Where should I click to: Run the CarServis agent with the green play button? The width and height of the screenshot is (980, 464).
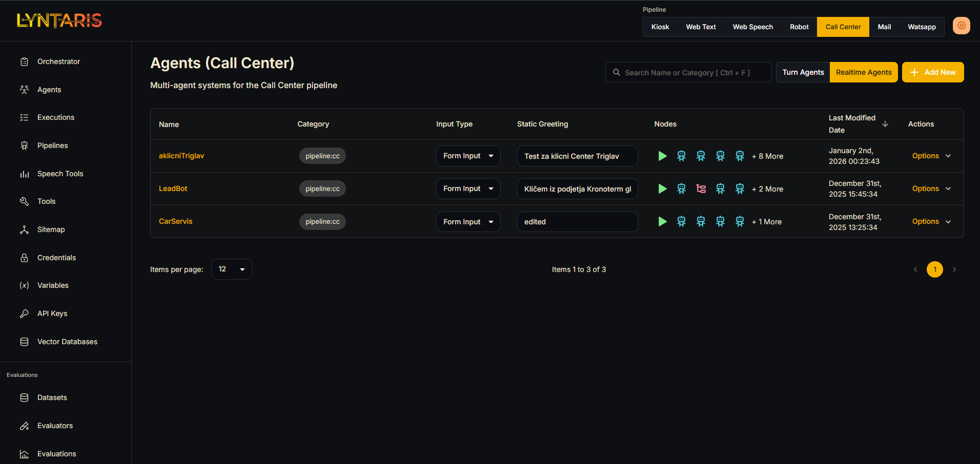pyautogui.click(x=662, y=221)
